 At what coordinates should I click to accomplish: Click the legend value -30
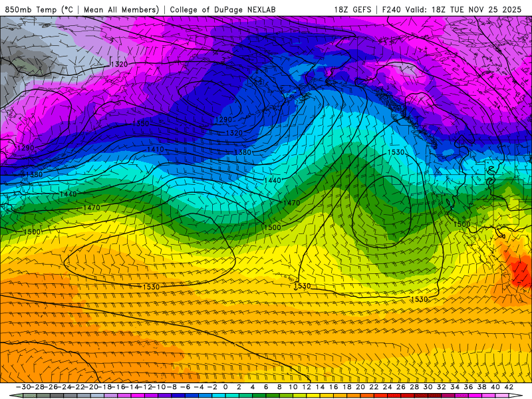click(23, 387)
